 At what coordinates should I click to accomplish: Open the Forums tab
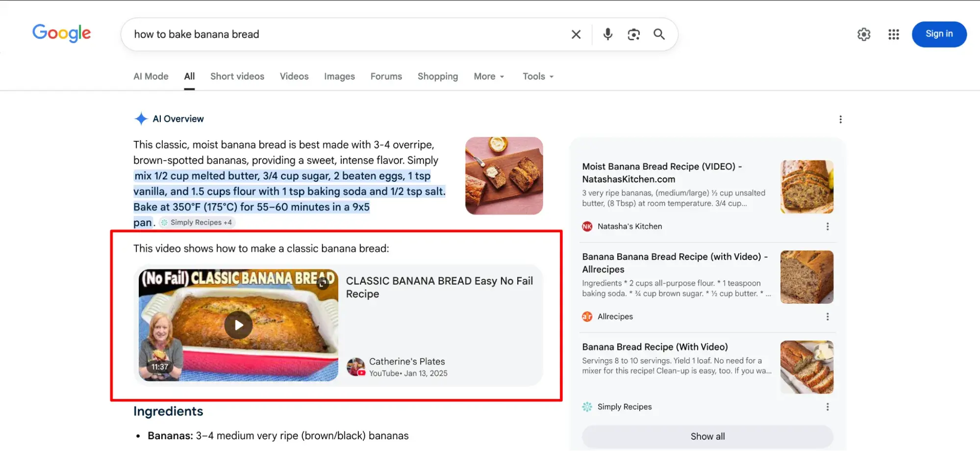(x=386, y=76)
